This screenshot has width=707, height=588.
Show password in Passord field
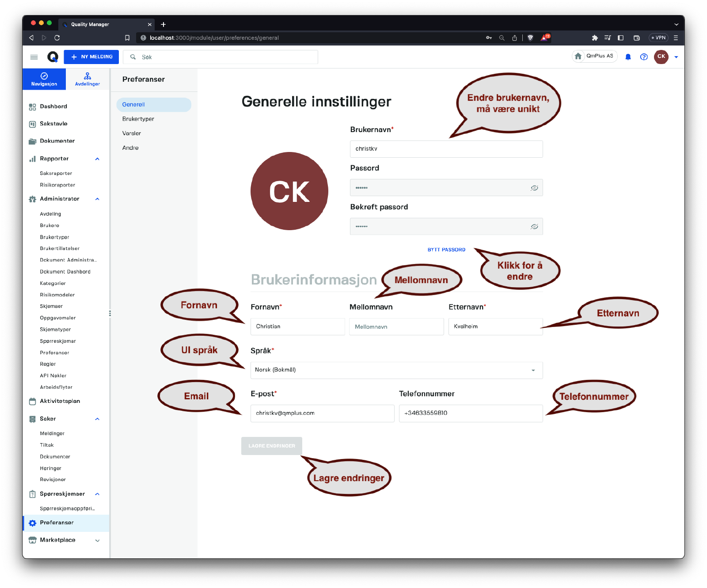[x=534, y=188]
